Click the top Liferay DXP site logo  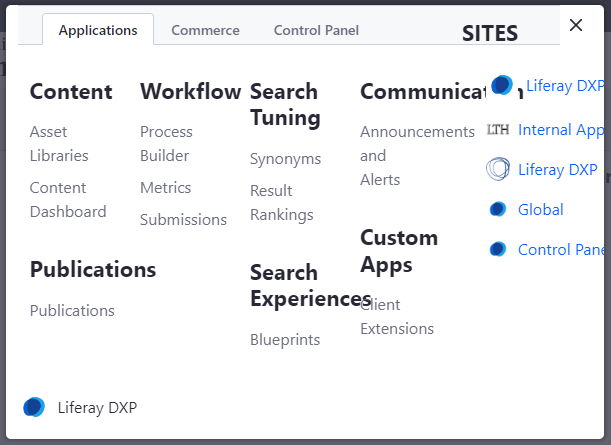coord(502,85)
